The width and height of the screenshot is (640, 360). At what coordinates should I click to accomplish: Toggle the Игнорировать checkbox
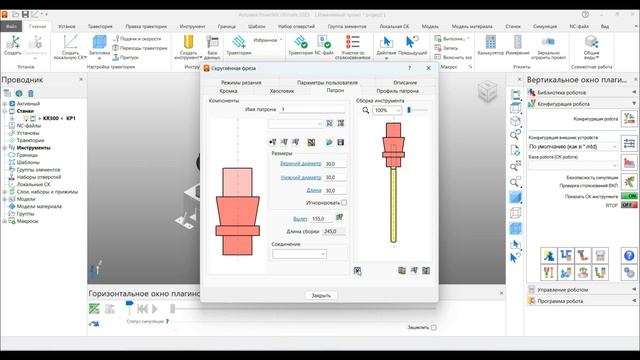344,202
